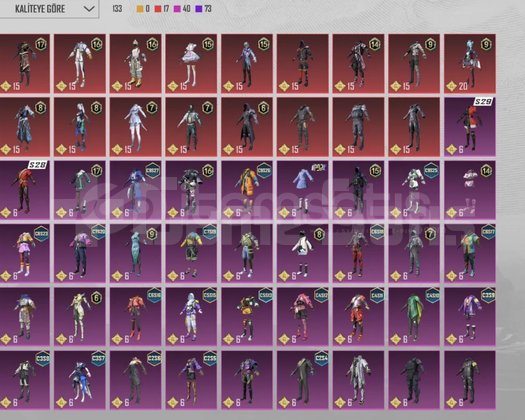Pick the pink-haired outfit with red skirt
The height and width of the screenshot is (420, 525).
(302, 317)
